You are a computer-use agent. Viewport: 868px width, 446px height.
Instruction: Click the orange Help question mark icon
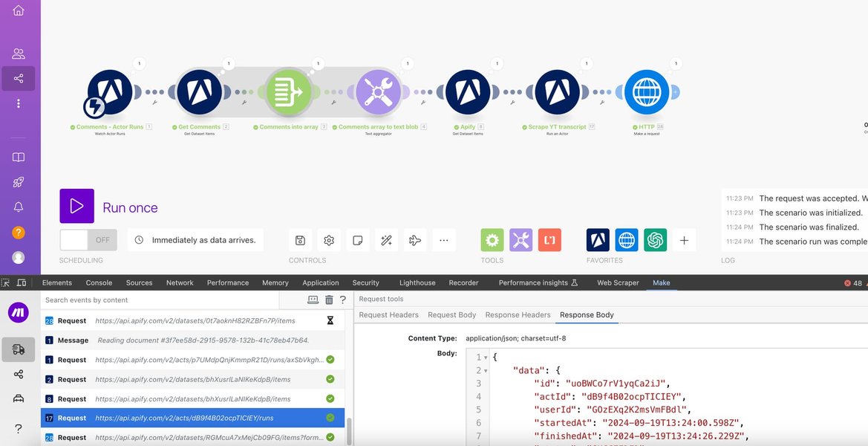click(x=19, y=232)
